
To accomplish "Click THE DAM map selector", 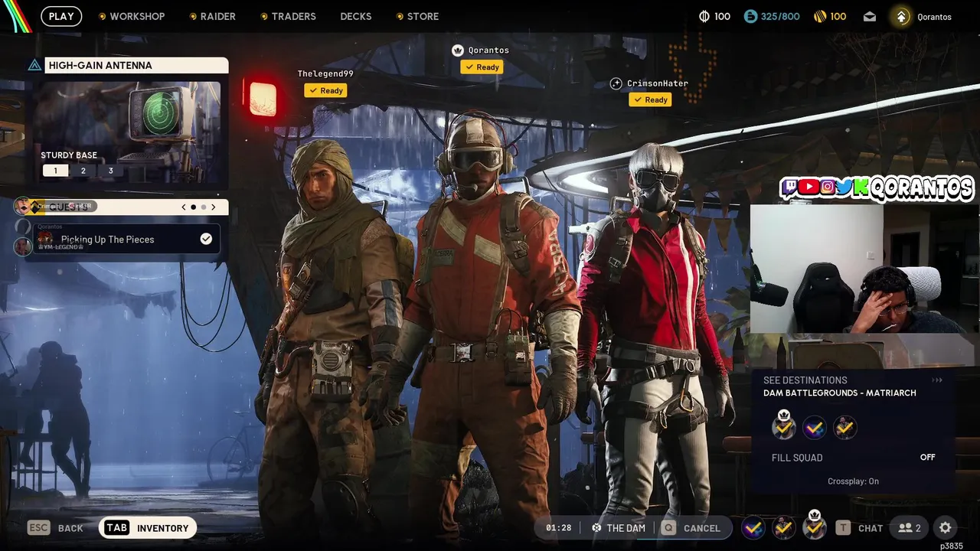I will pyautogui.click(x=618, y=528).
